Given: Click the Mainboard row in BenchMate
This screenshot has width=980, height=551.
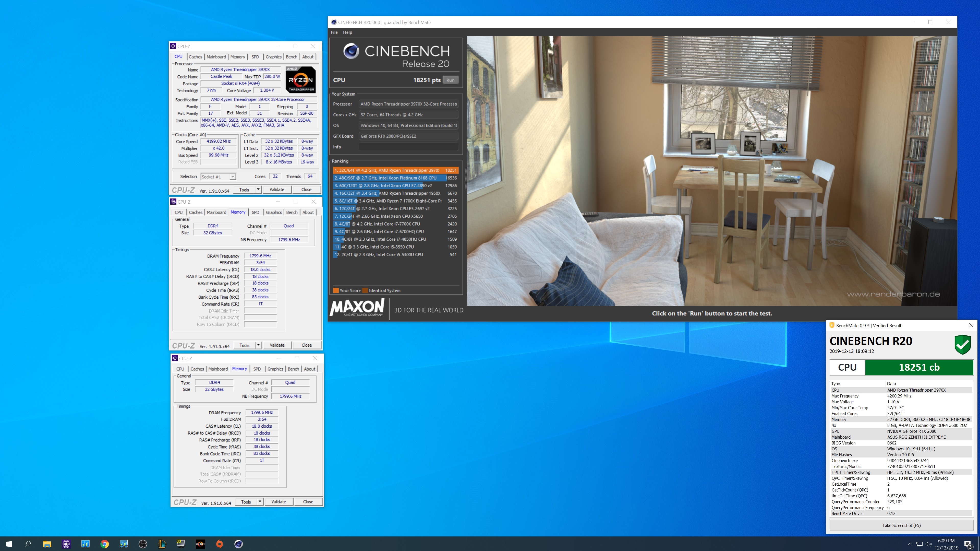Looking at the screenshot, I should click(901, 437).
